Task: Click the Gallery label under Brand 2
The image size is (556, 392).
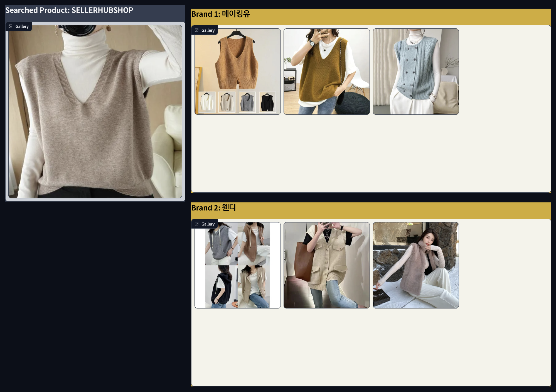Action: pos(208,224)
